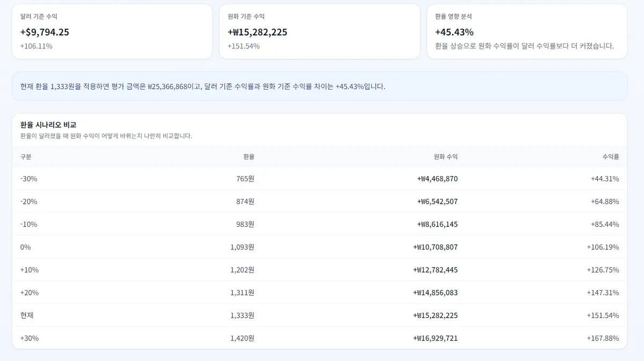Click the +₩12,782,445 profit cell
Image resolution: width=644 pixels, height=361 pixels.
tap(435, 270)
